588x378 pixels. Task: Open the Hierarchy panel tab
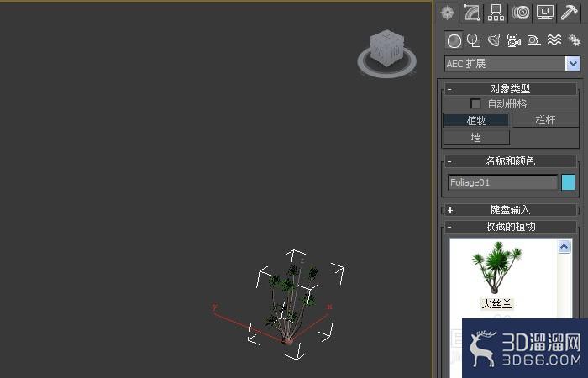pyautogui.click(x=496, y=13)
